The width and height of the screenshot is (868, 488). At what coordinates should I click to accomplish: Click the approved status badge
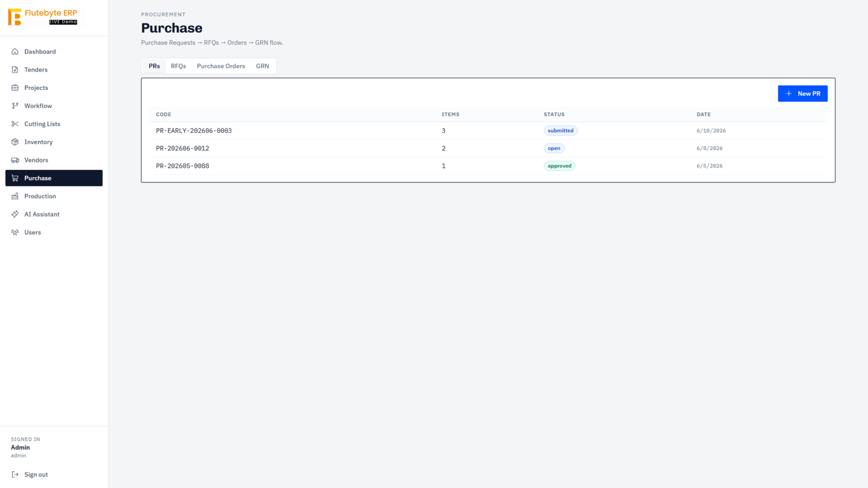coord(559,166)
